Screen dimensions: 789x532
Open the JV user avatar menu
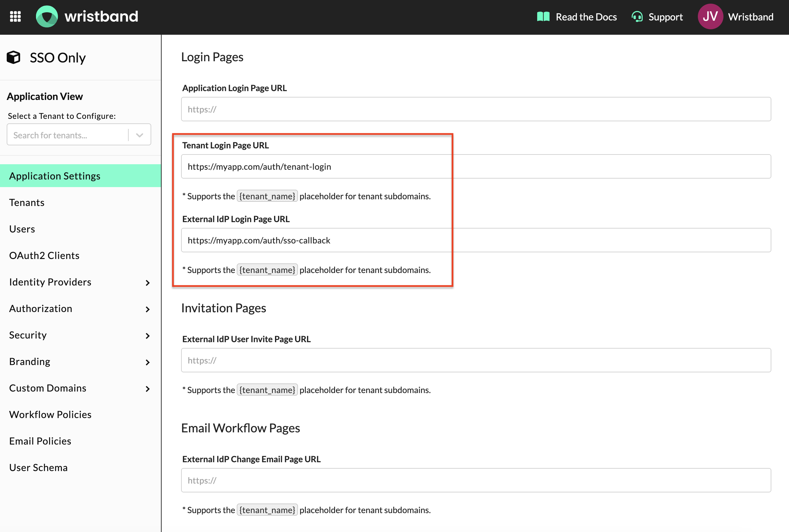[x=710, y=17]
